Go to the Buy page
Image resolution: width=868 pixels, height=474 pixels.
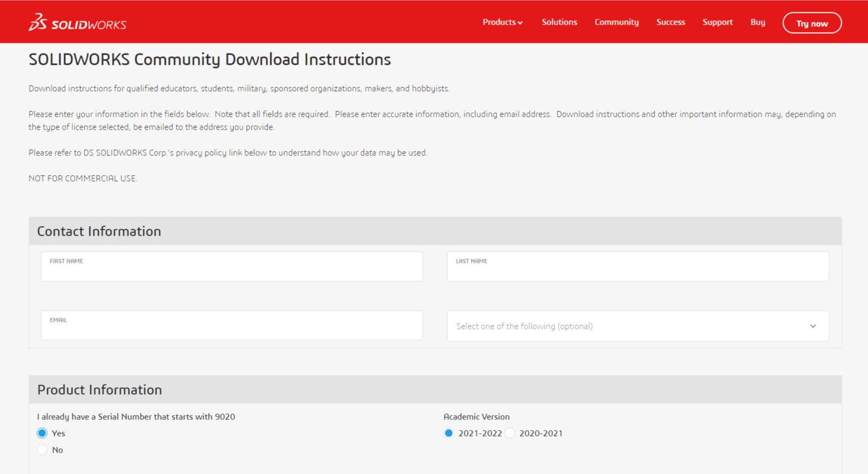click(x=757, y=22)
